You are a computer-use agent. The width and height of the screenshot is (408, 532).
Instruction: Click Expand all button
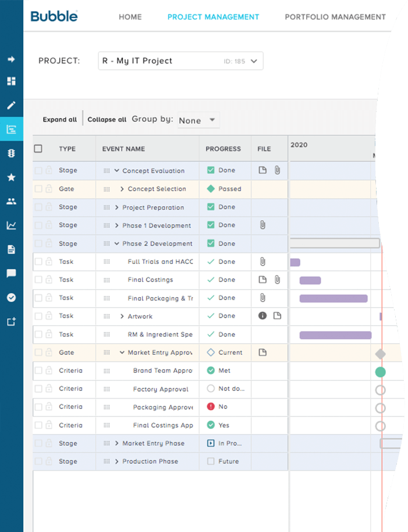pos(59,119)
